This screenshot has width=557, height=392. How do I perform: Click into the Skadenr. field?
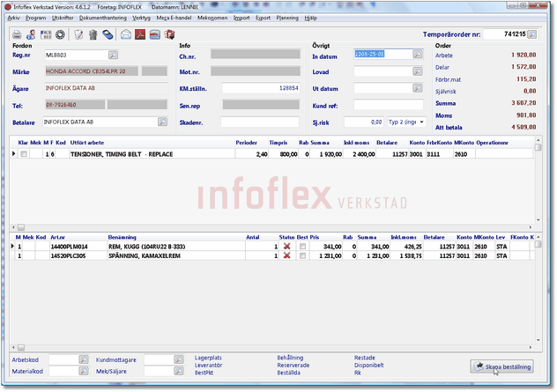coord(260,122)
